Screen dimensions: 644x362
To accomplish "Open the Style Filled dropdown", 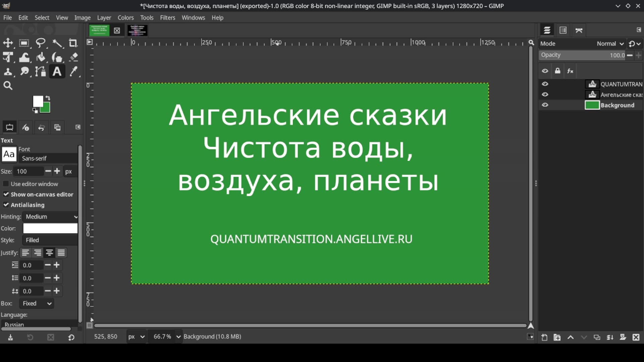I will pyautogui.click(x=50, y=240).
